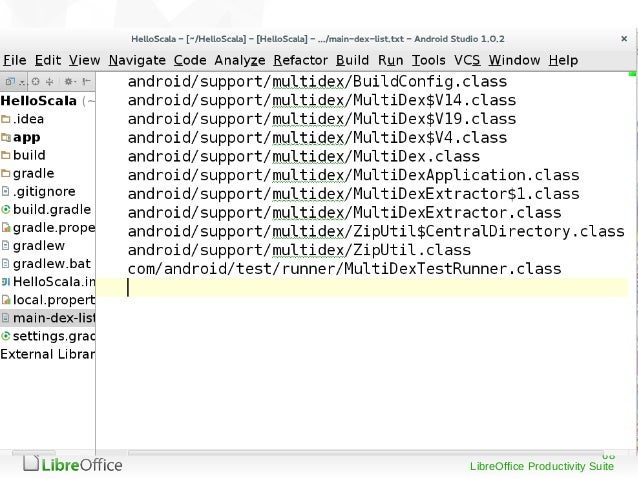Screen dimensions: 638x479
Task: Open the Navigate menu
Action: click(x=137, y=60)
